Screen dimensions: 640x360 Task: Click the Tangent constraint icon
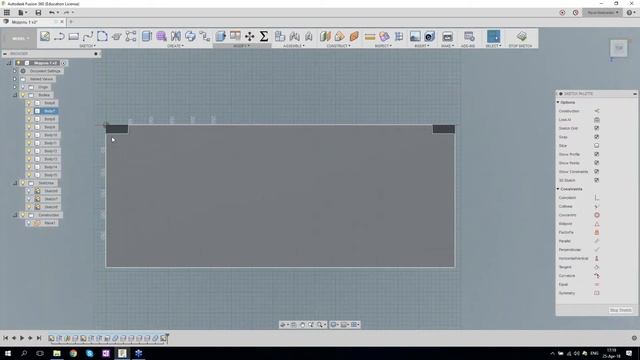pyautogui.click(x=597, y=267)
